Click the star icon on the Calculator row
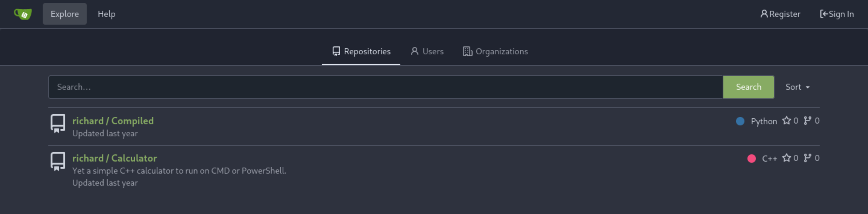The height and width of the screenshot is (214, 868). tap(786, 158)
